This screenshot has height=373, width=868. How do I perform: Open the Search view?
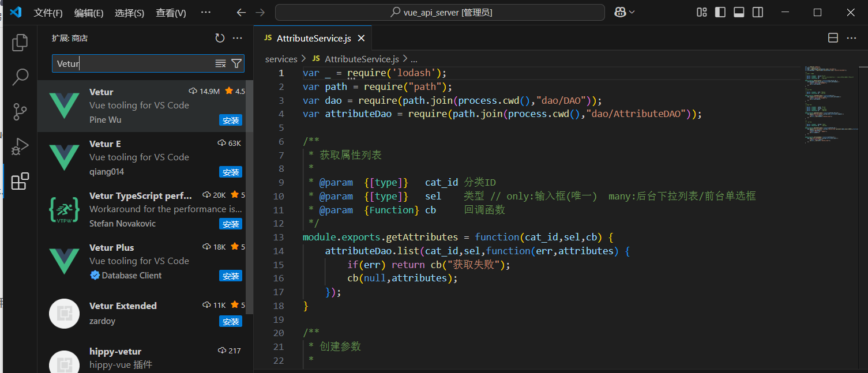pos(20,77)
